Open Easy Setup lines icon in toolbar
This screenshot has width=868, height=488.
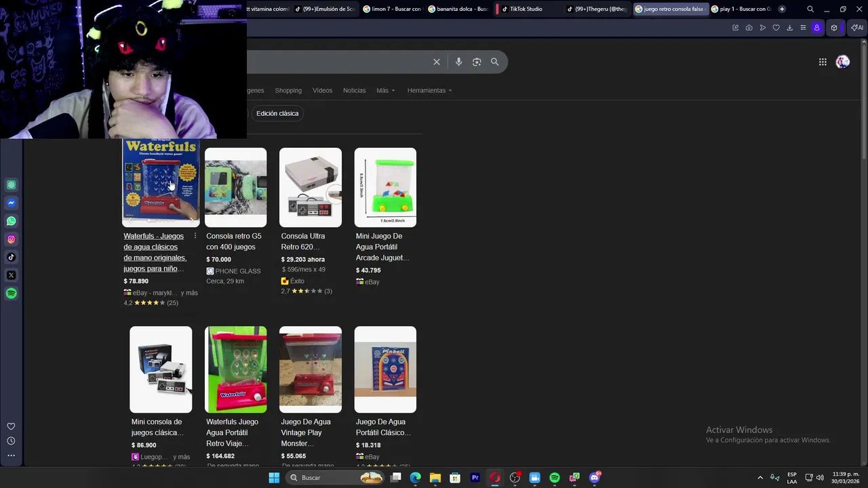[803, 28]
